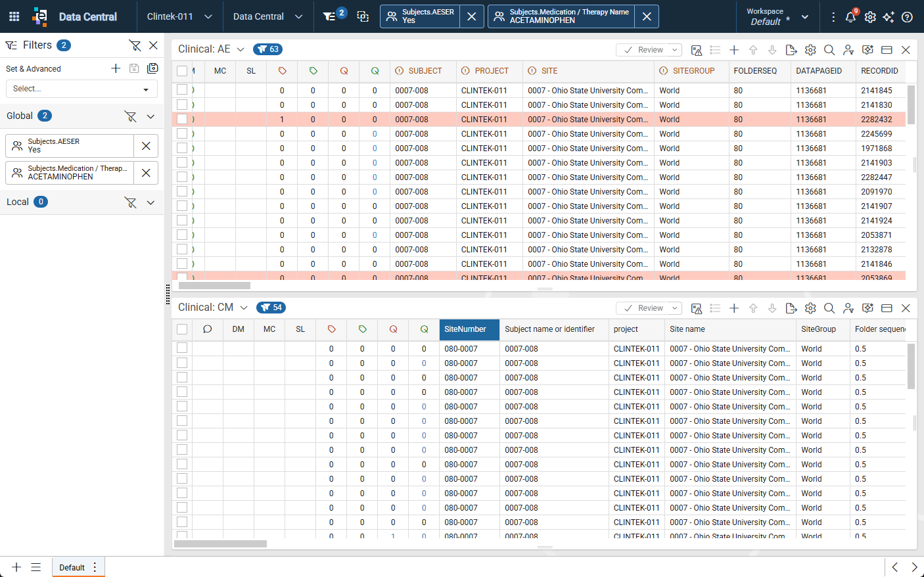Screen dimensions: 924x577
Task: Add a record in Clinical: AE toolbar
Action: click(734, 50)
